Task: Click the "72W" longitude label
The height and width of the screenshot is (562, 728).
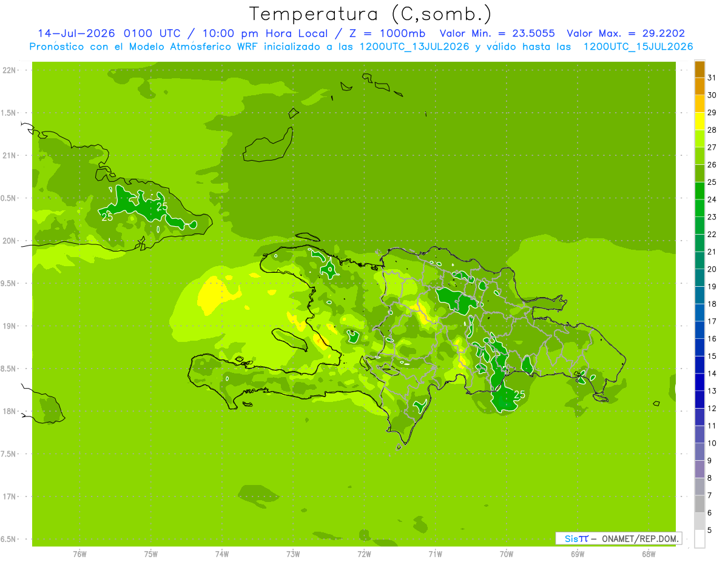Action: [x=364, y=554]
